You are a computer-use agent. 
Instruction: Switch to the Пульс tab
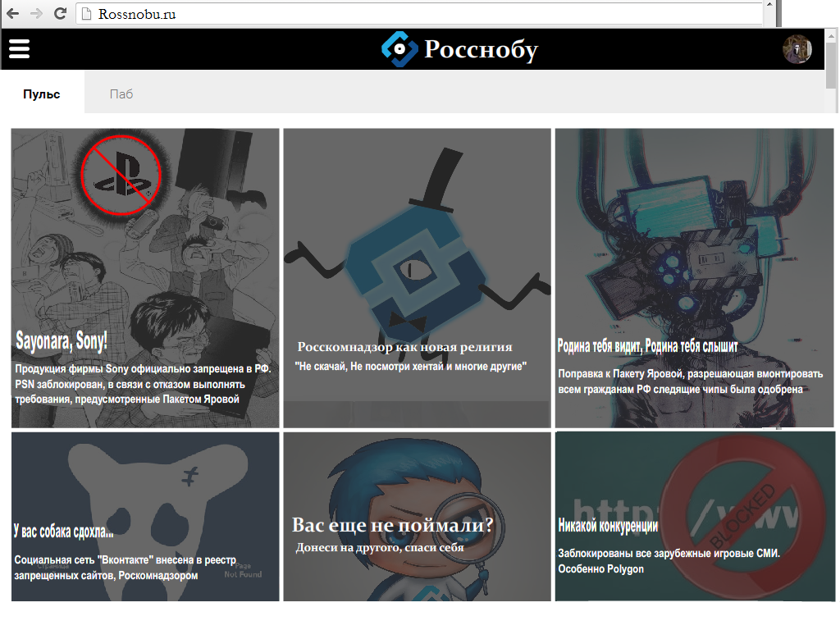[x=42, y=94]
